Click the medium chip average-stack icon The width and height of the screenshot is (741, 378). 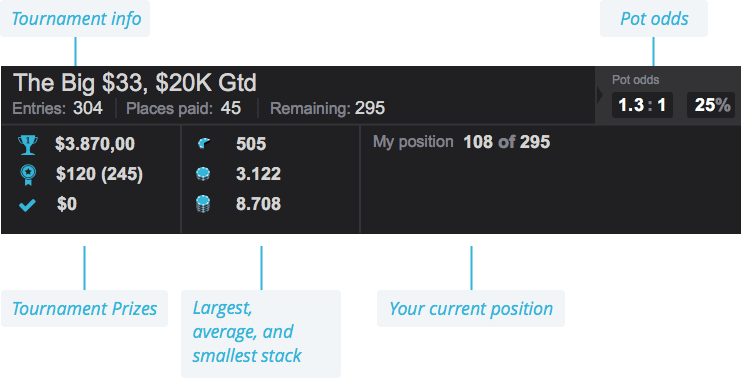pyautogui.click(x=203, y=174)
